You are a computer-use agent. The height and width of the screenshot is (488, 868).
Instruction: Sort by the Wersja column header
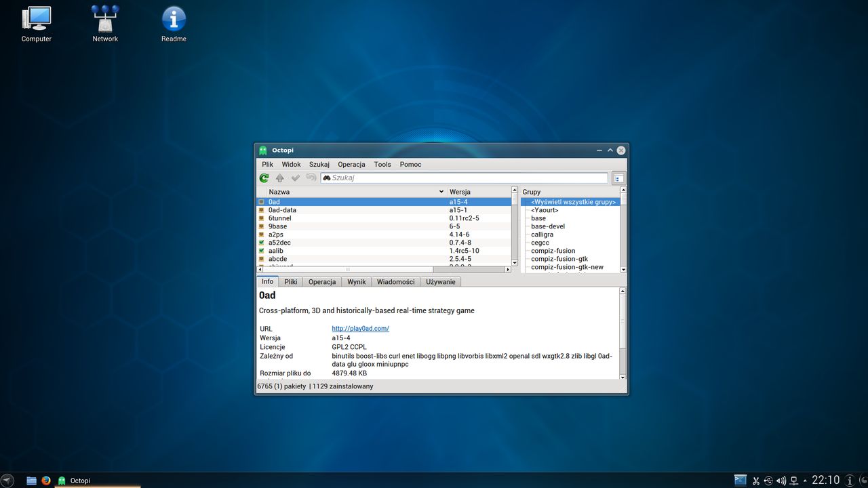[x=478, y=192]
